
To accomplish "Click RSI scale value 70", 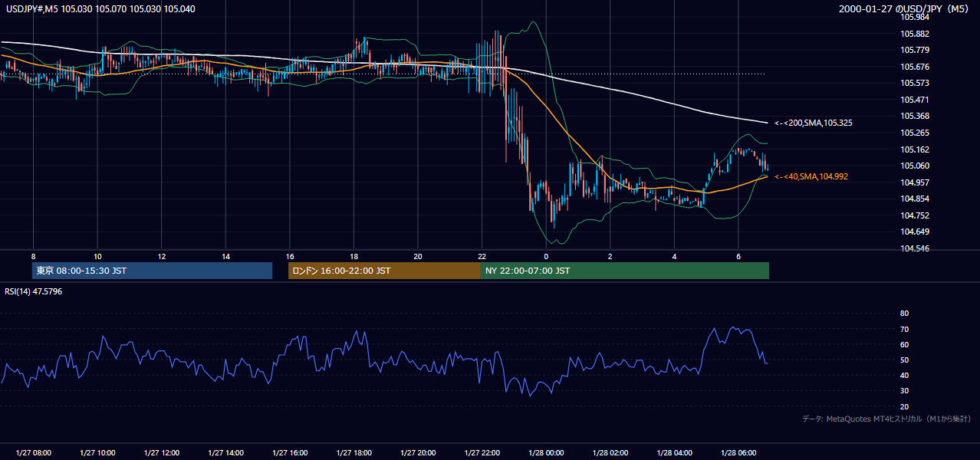I will [904, 329].
